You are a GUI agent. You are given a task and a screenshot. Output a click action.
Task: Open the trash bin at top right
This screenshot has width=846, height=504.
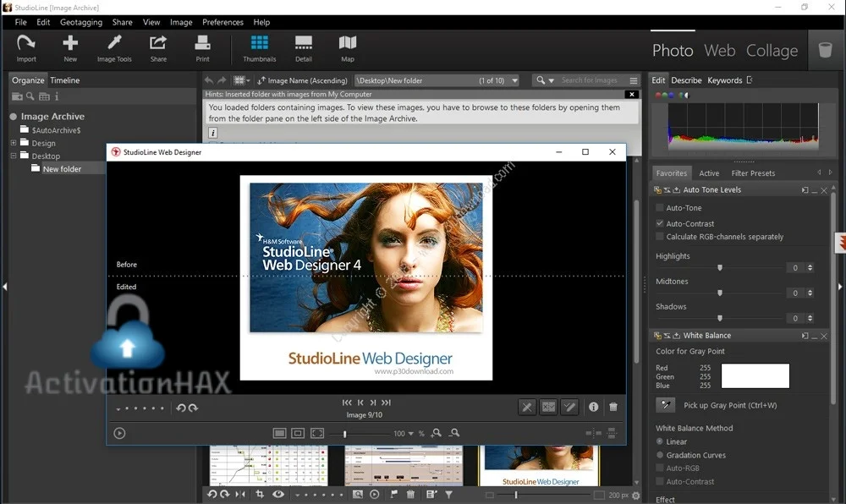(x=826, y=50)
